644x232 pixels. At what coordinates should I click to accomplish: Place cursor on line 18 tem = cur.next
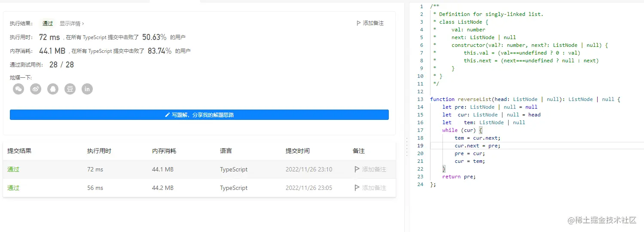click(477, 138)
